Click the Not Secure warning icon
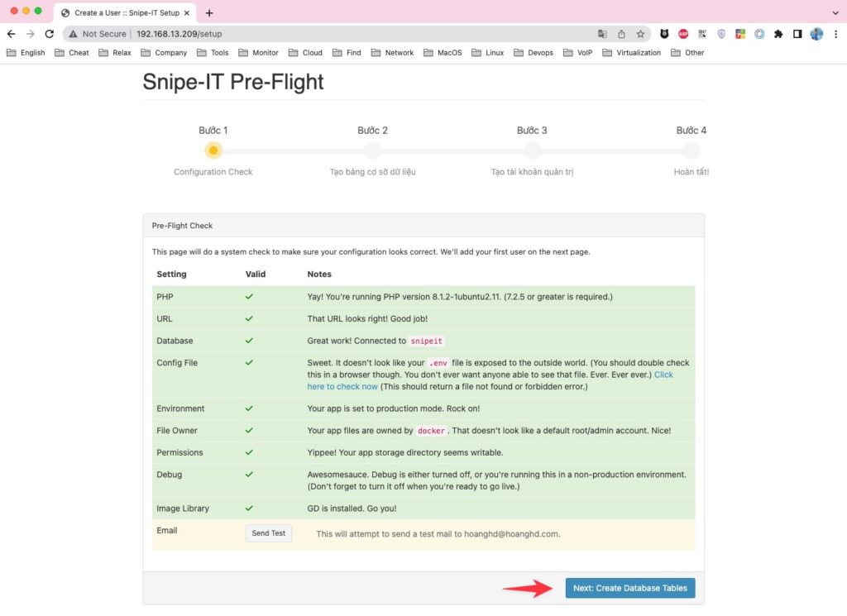847x616 pixels. pos(73,34)
